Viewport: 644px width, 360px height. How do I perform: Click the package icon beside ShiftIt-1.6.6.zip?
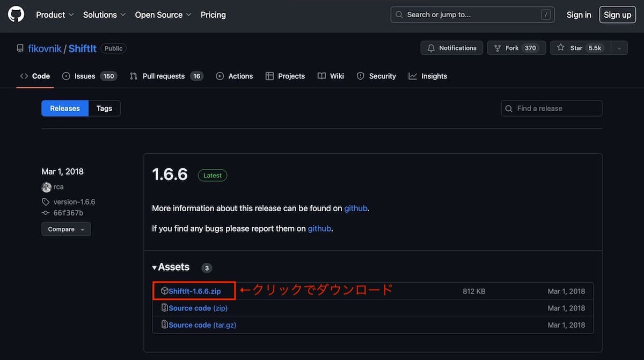pyautogui.click(x=165, y=291)
